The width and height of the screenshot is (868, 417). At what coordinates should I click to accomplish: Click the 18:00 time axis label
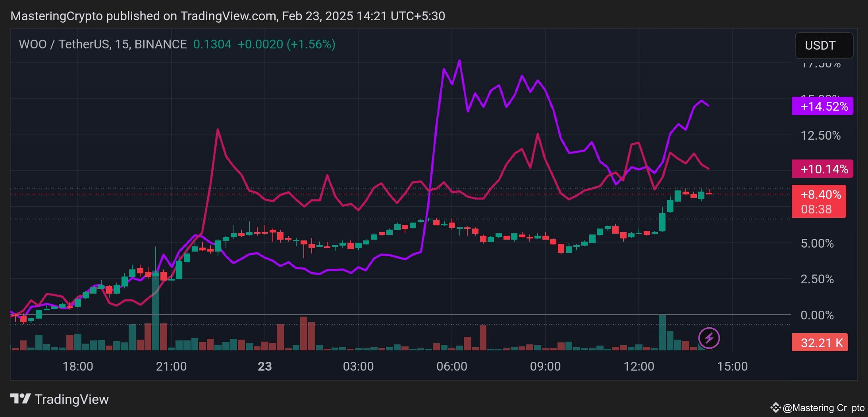click(x=78, y=366)
